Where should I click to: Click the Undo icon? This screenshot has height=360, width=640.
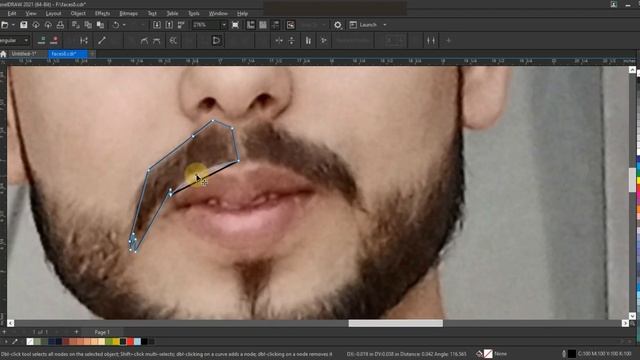click(116, 25)
